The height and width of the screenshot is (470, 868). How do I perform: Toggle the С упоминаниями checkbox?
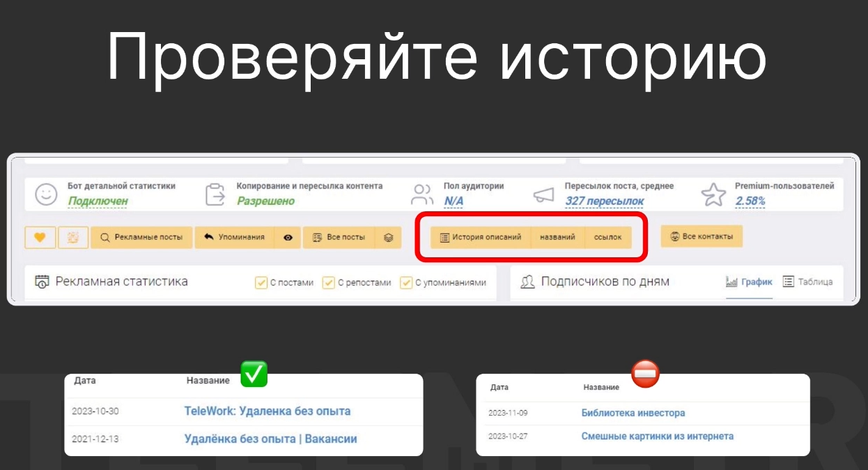[406, 283]
